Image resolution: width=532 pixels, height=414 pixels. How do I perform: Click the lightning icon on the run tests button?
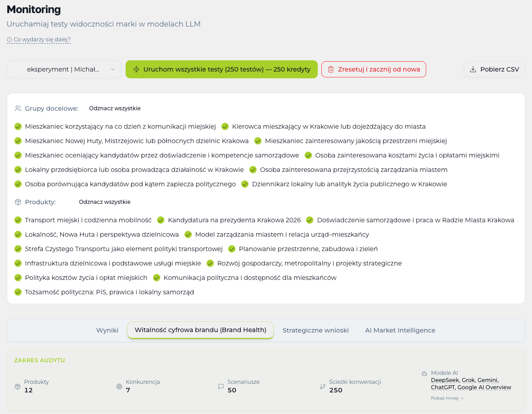click(136, 69)
